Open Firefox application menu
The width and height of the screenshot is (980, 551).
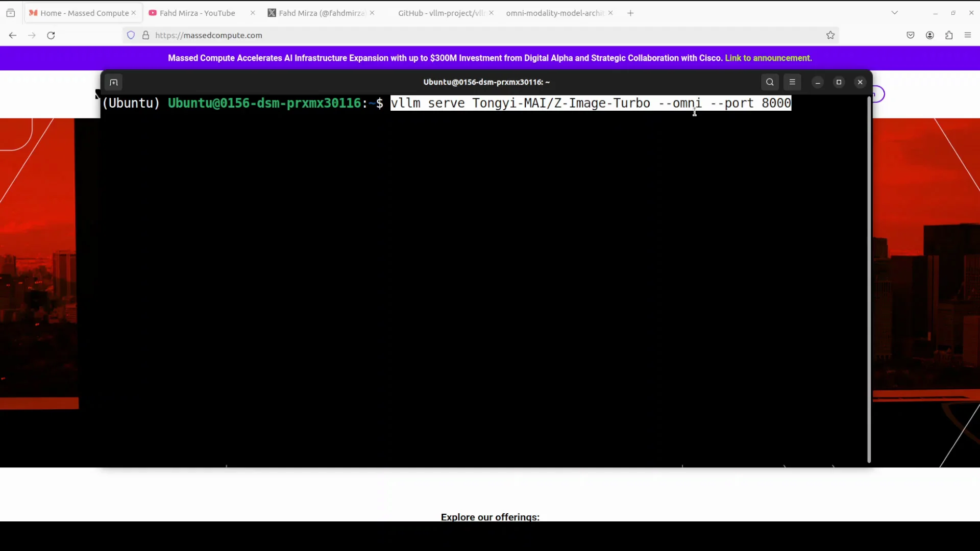(968, 35)
